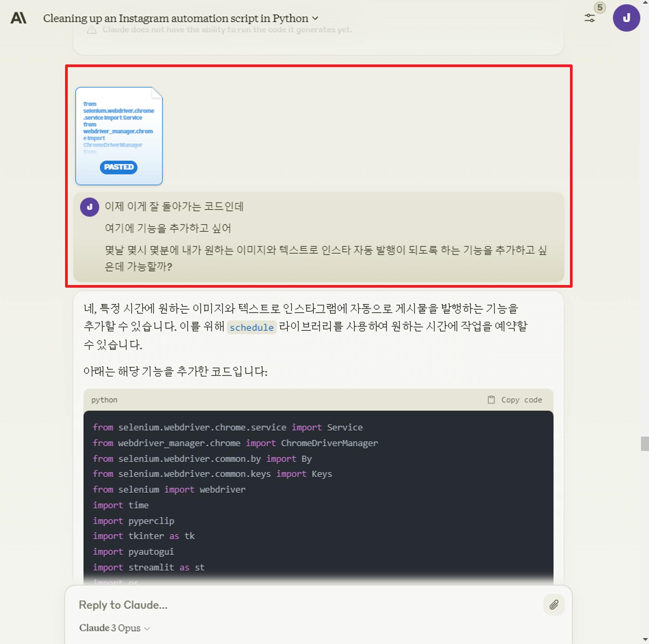The image size is (649, 644).
Task: Open the purple J profile avatar menu
Action: click(626, 18)
